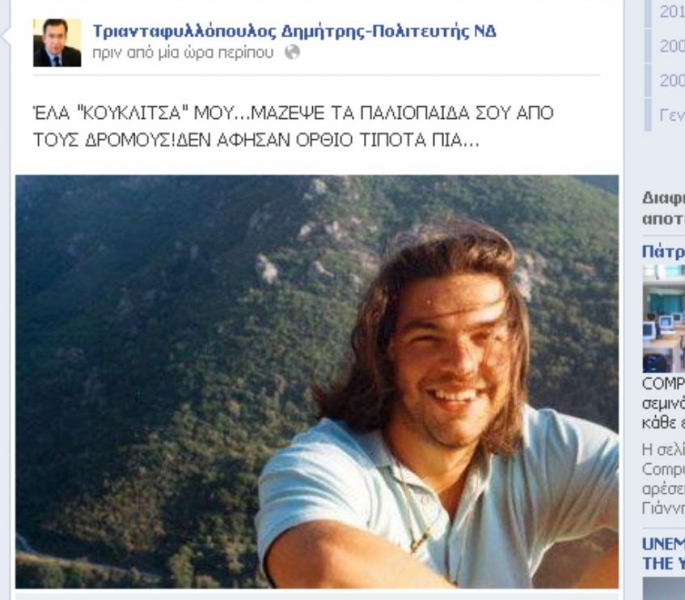Select the '200' year directly above 'Γεν'
Screen dimensions: 685x600
[672, 80]
